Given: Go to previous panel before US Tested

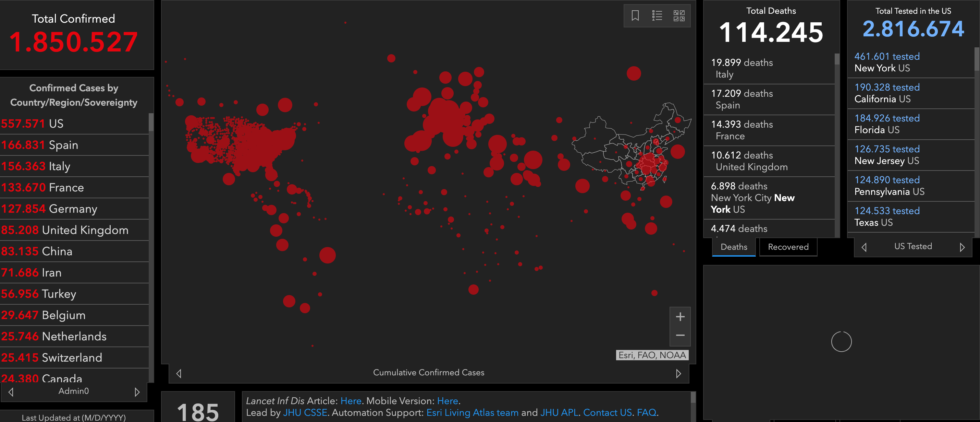Looking at the screenshot, I should pos(864,247).
